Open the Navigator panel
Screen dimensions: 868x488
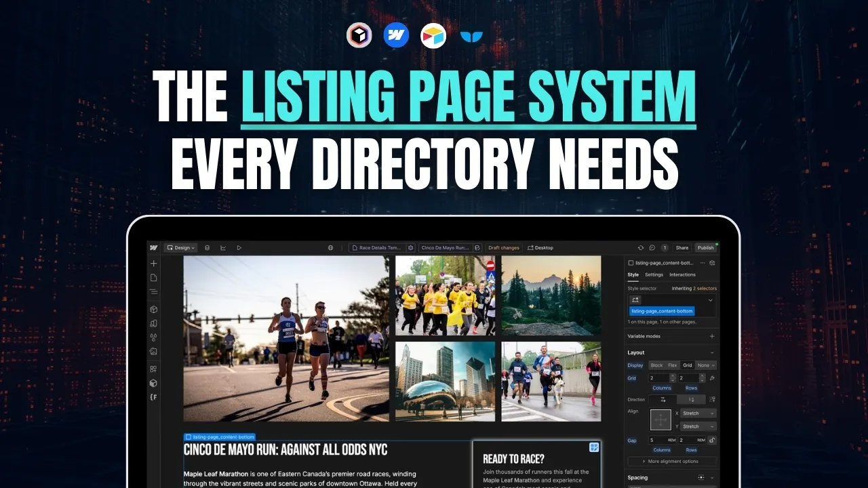point(153,291)
